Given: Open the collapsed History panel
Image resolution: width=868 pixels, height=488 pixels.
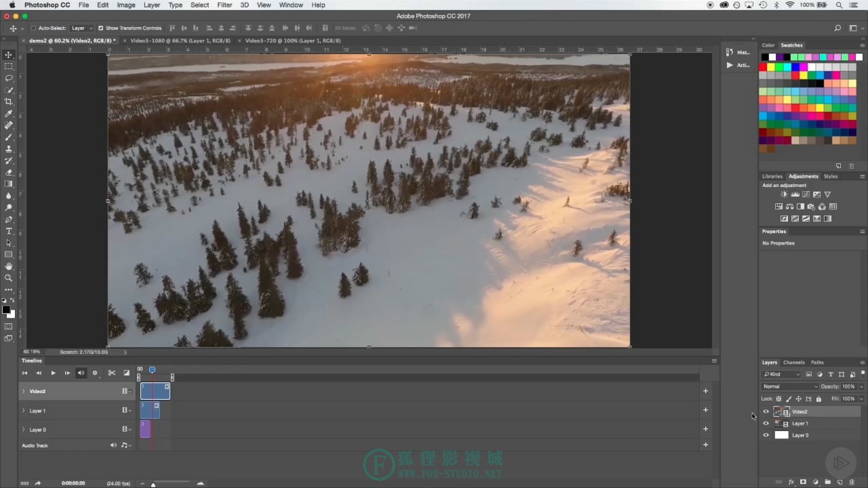Looking at the screenshot, I should 737,52.
